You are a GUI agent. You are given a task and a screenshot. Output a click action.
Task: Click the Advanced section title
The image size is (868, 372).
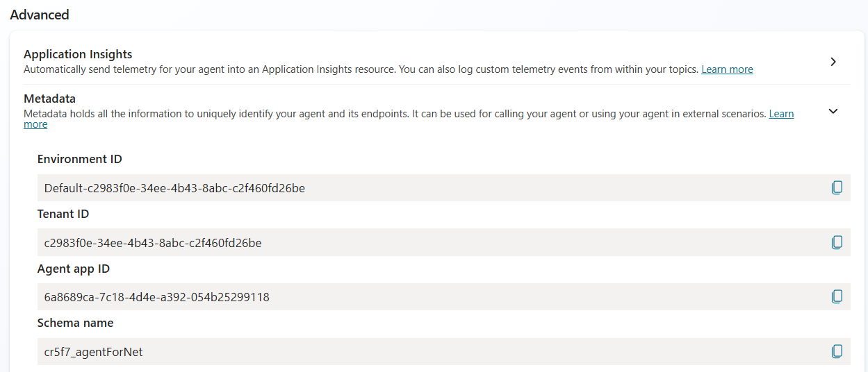click(40, 15)
